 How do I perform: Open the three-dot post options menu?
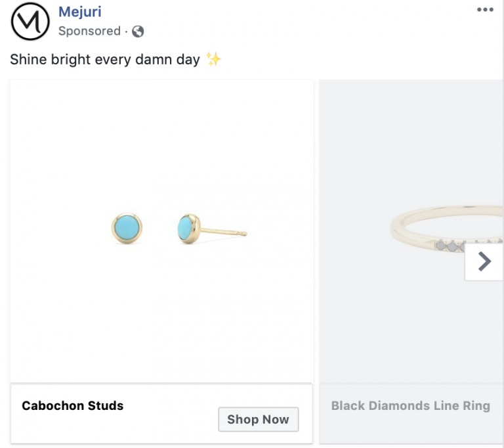point(485,10)
